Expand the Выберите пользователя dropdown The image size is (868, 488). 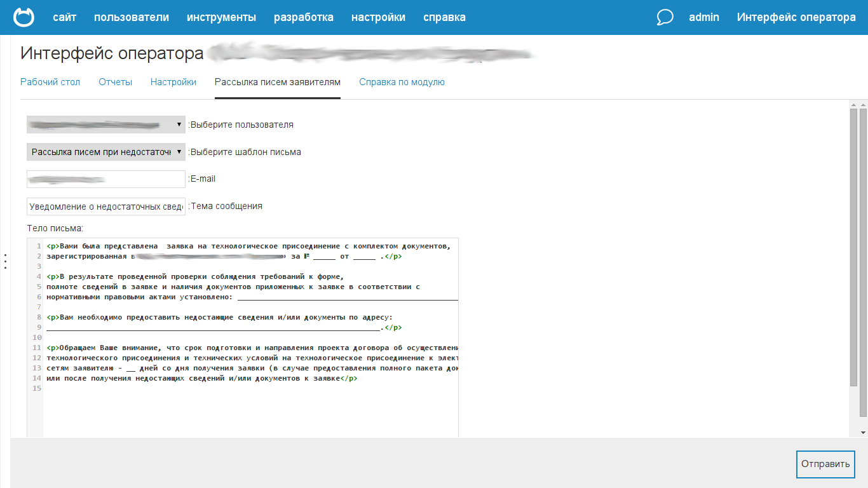tap(106, 125)
